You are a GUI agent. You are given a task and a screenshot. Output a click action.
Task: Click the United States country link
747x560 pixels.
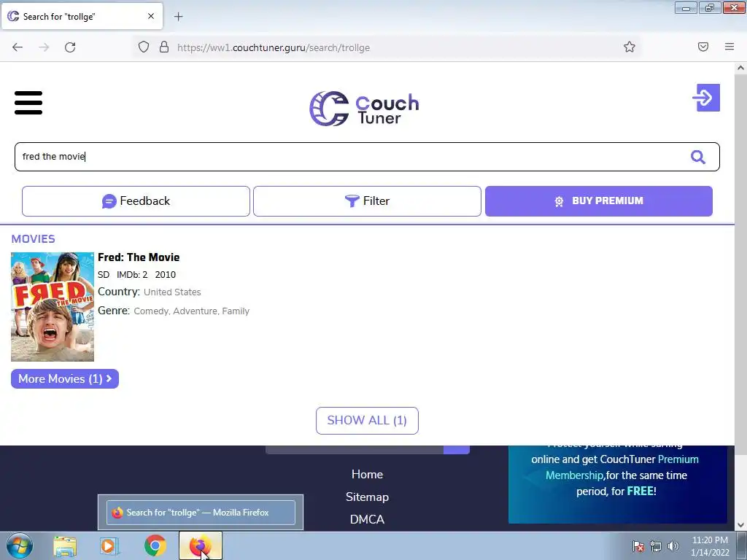point(172,292)
